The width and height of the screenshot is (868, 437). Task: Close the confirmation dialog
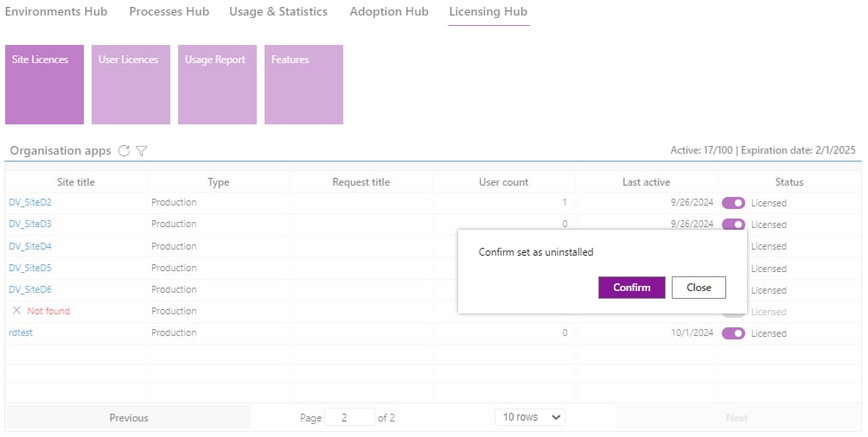699,287
